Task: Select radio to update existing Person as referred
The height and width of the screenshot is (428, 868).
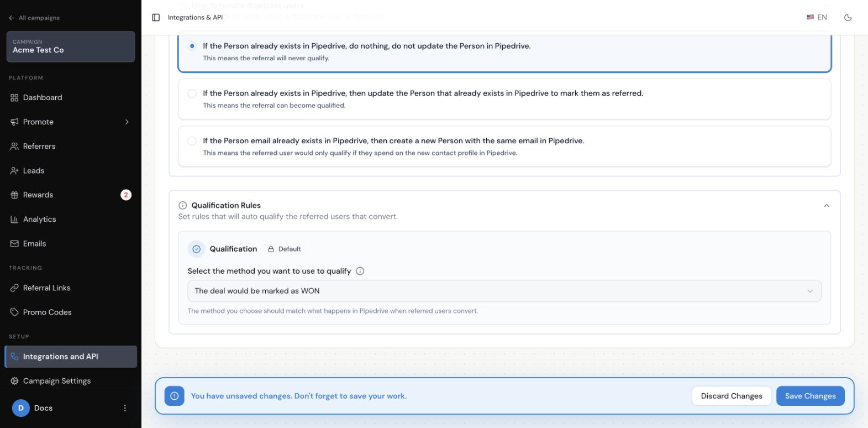Action: point(192,93)
